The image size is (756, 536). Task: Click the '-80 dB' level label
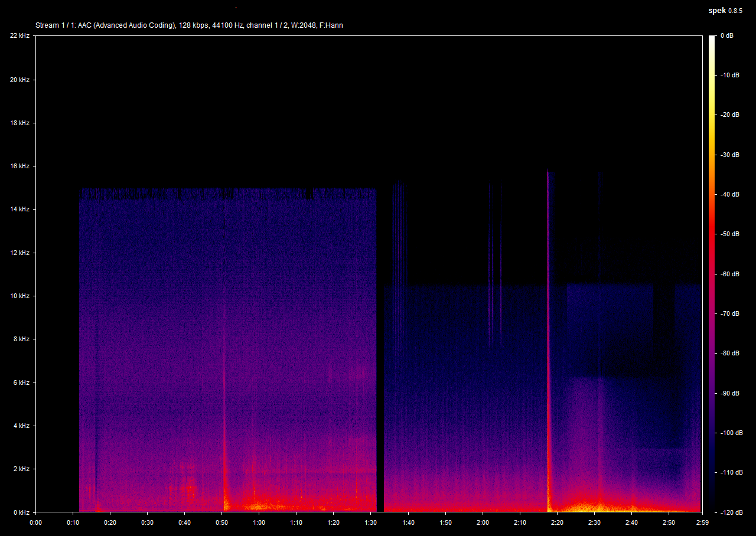click(x=729, y=353)
